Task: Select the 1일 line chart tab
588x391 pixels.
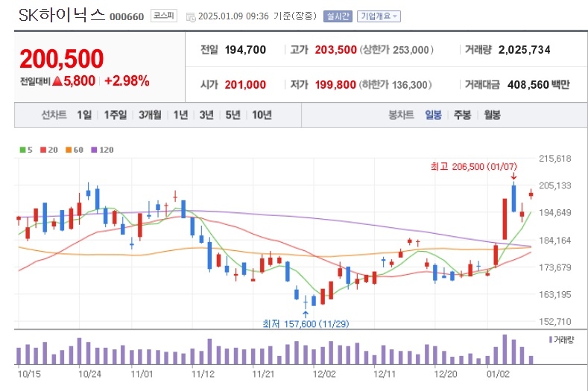Action: [84, 115]
